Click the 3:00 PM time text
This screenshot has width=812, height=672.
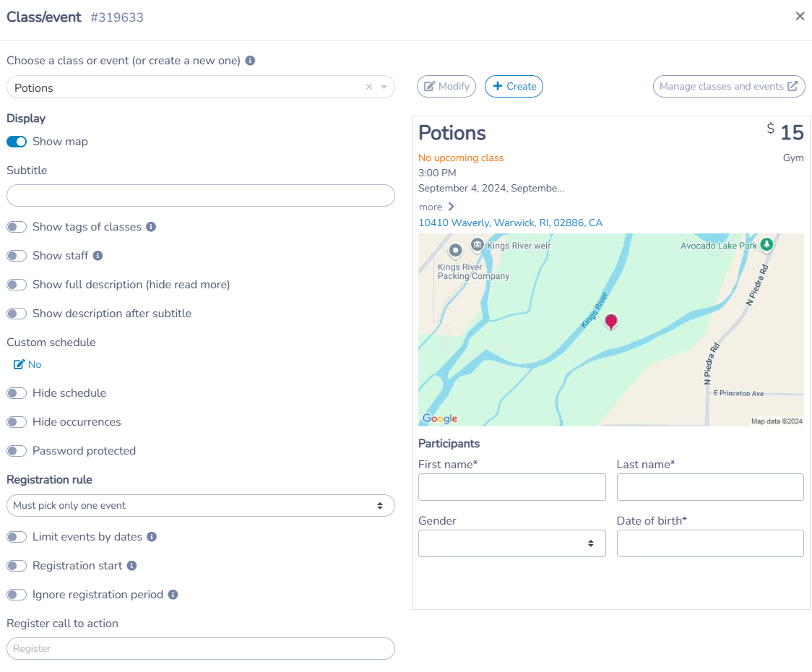click(437, 173)
